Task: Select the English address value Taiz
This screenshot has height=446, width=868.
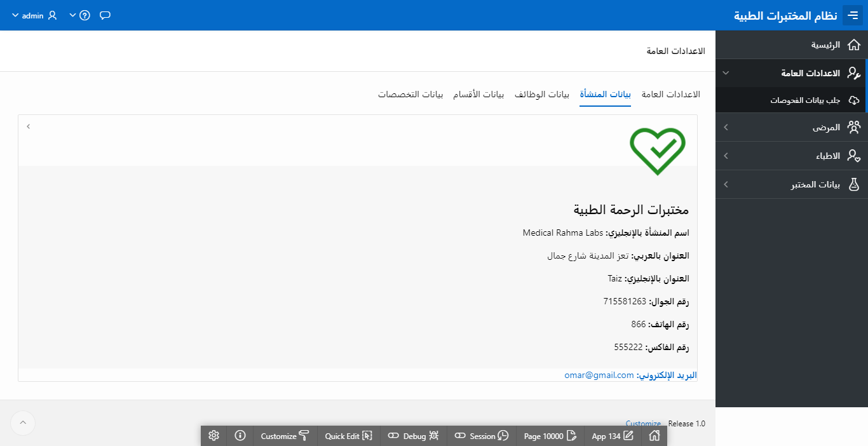Action: 615,278
